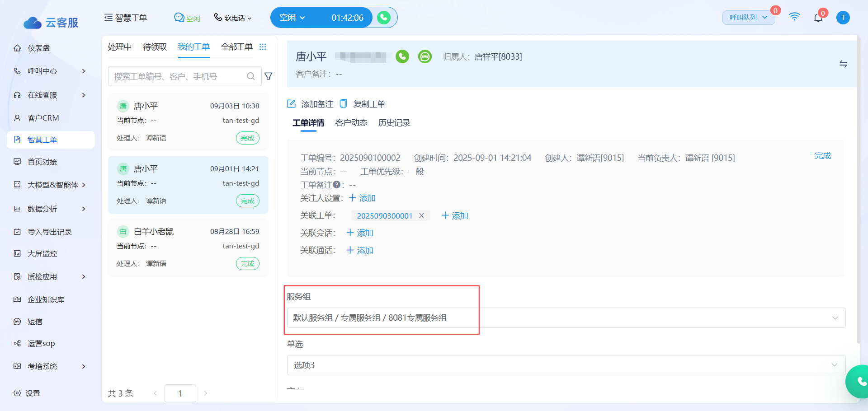Screen dimensions: 868x411
Task: Click the search magnifier icon
Action: pos(251,76)
